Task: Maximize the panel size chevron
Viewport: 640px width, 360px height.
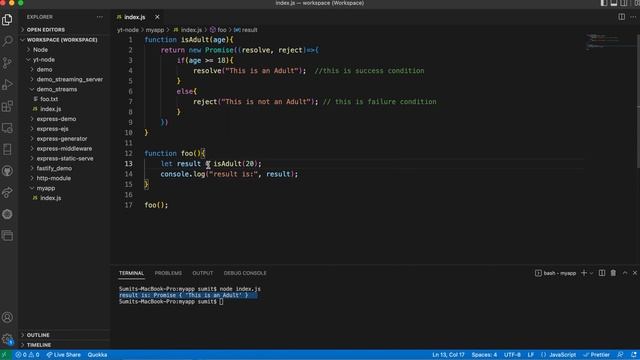Action: point(624,273)
